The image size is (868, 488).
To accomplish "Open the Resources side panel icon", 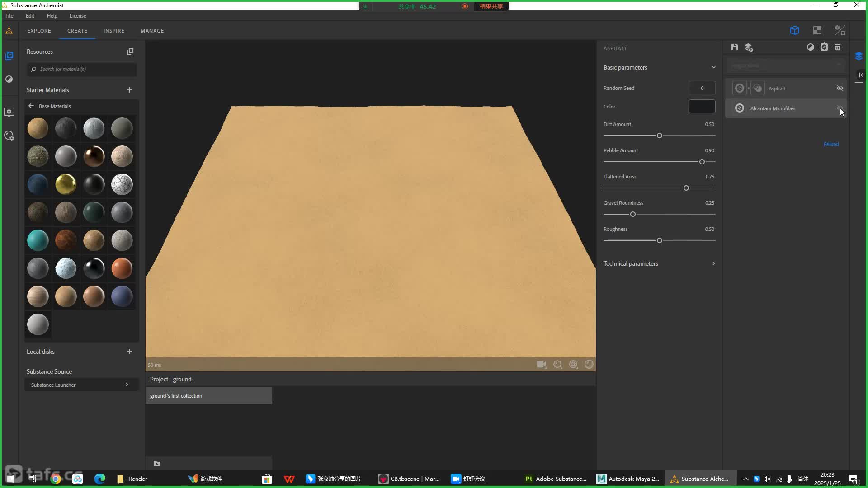I will click(x=9, y=56).
